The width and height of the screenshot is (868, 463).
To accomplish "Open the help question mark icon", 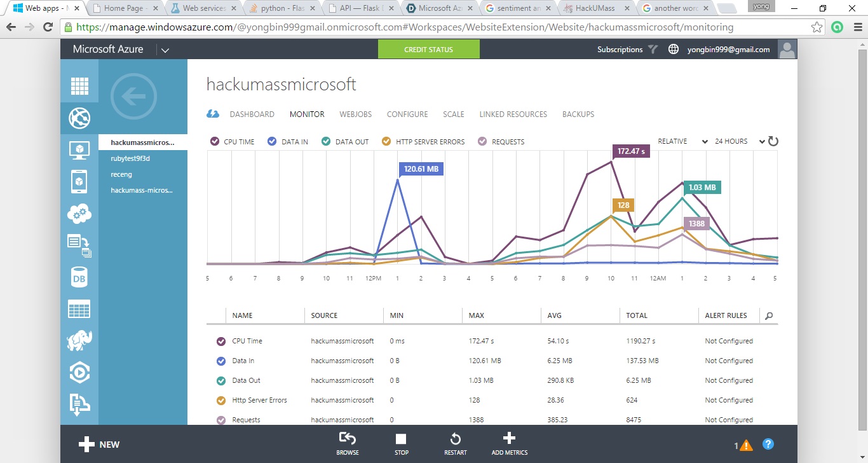I will point(768,445).
